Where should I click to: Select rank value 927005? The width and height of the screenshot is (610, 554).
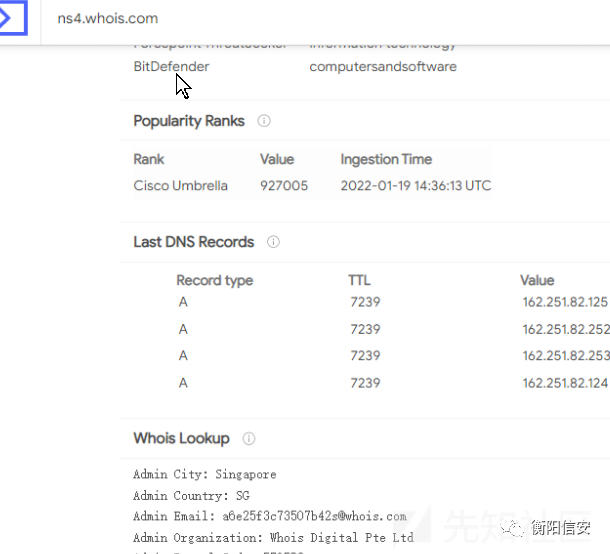pyautogui.click(x=284, y=186)
